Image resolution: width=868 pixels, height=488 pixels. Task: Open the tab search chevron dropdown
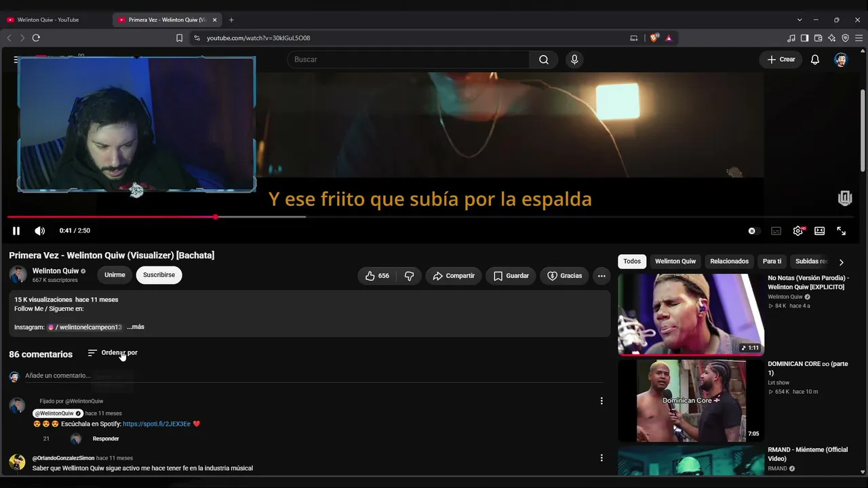800,20
